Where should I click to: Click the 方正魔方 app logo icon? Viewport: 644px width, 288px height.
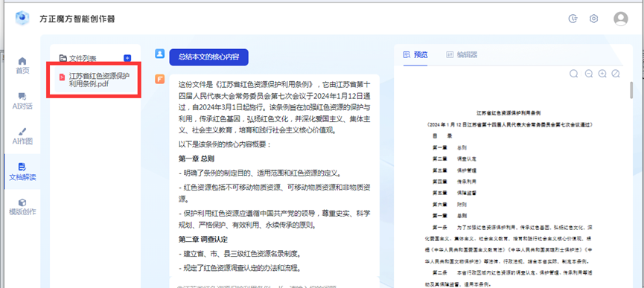pyautogui.click(x=22, y=18)
